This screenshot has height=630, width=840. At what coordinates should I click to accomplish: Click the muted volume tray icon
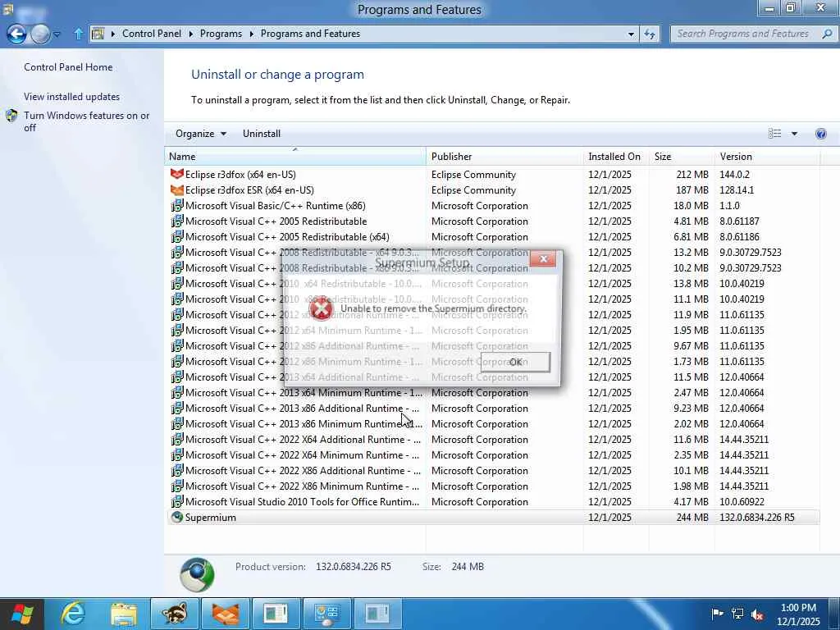[758, 614]
